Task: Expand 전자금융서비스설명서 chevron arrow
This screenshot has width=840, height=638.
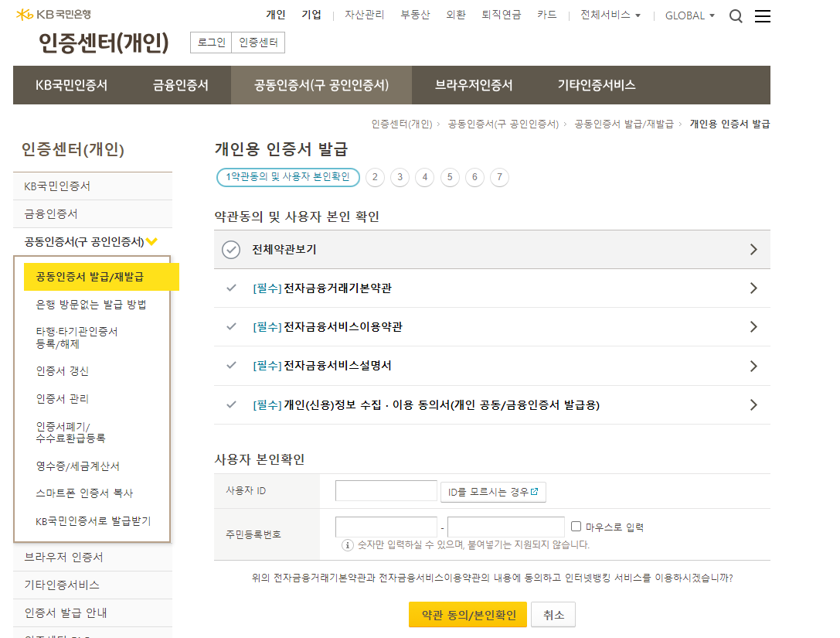Action: [x=753, y=367]
